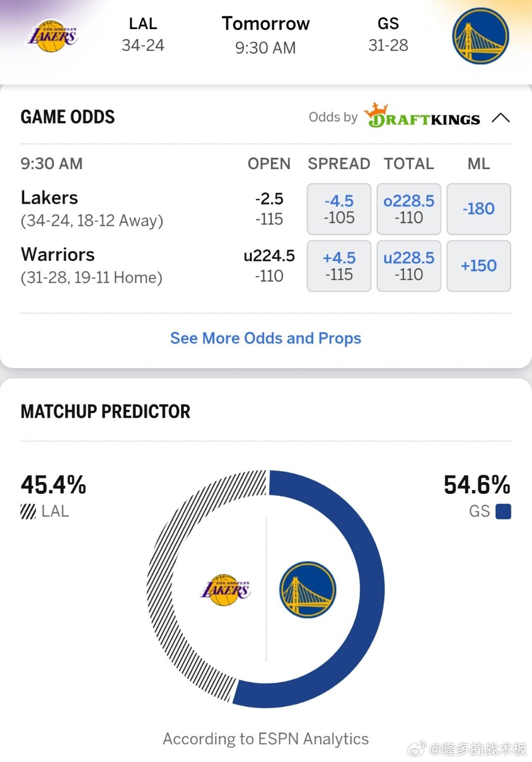Select the Matchup Predictor section header

click(105, 412)
